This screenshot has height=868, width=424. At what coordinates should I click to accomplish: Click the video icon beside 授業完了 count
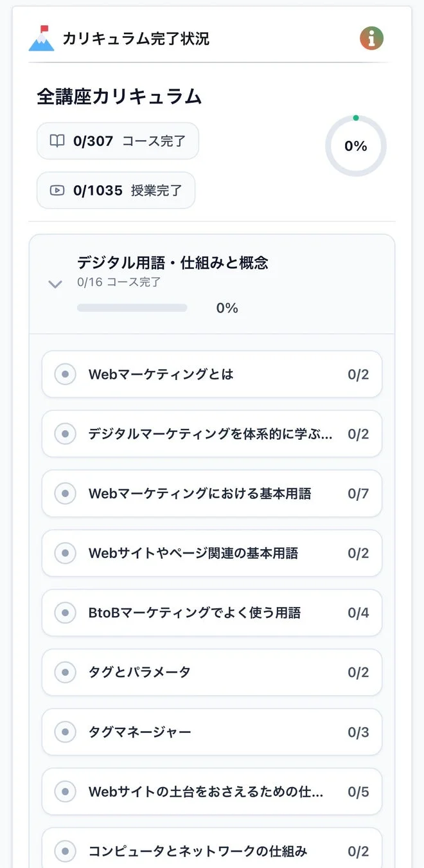(x=57, y=190)
